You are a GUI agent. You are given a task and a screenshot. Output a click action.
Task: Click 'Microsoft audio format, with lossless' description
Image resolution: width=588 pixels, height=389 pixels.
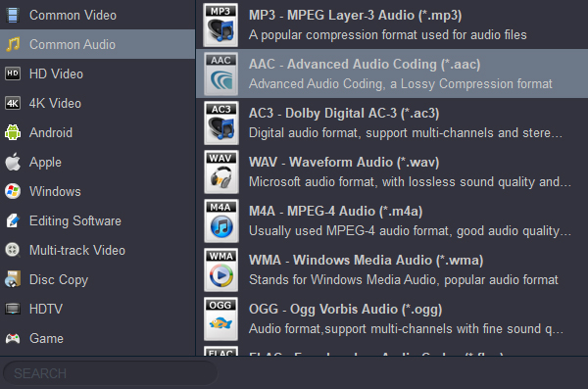(x=410, y=182)
